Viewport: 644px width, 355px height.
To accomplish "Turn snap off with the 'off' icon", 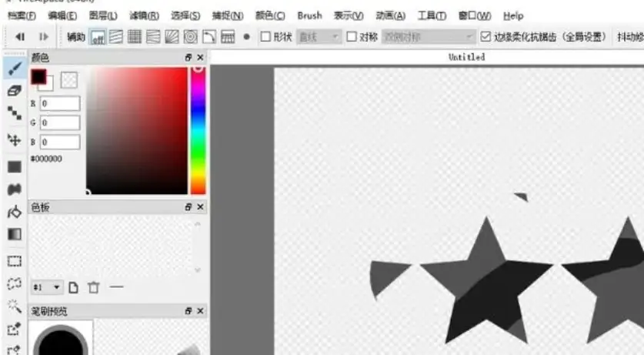I will tap(98, 37).
